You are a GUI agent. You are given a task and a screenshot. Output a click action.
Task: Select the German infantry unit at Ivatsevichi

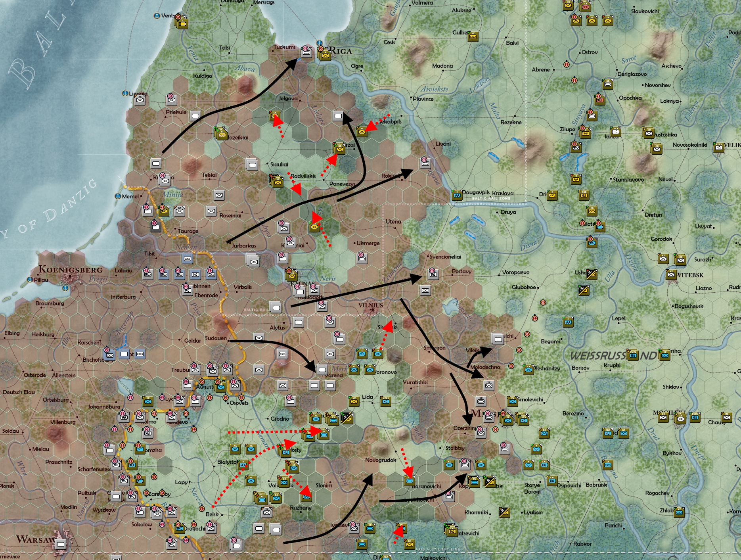pos(354,527)
